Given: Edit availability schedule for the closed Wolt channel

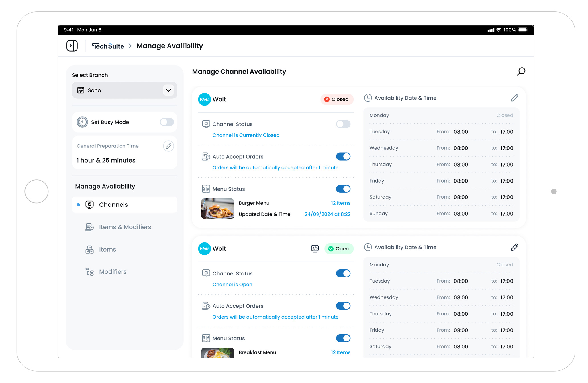Looking at the screenshot, I should [514, 98].
